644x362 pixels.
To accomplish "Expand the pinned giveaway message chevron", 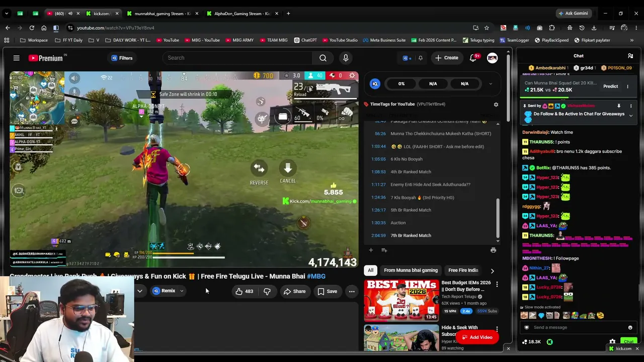I will point(630,116).
